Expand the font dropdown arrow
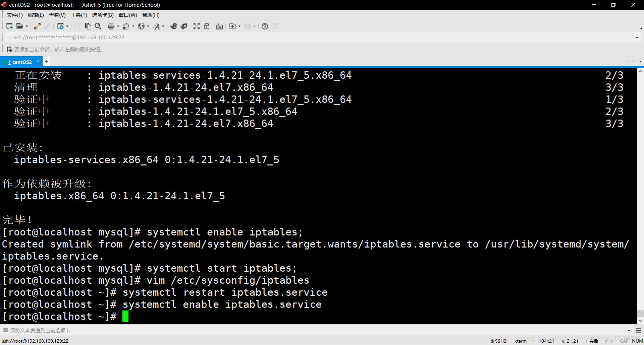Screen dimensions: 644x345 pos(163,26)
